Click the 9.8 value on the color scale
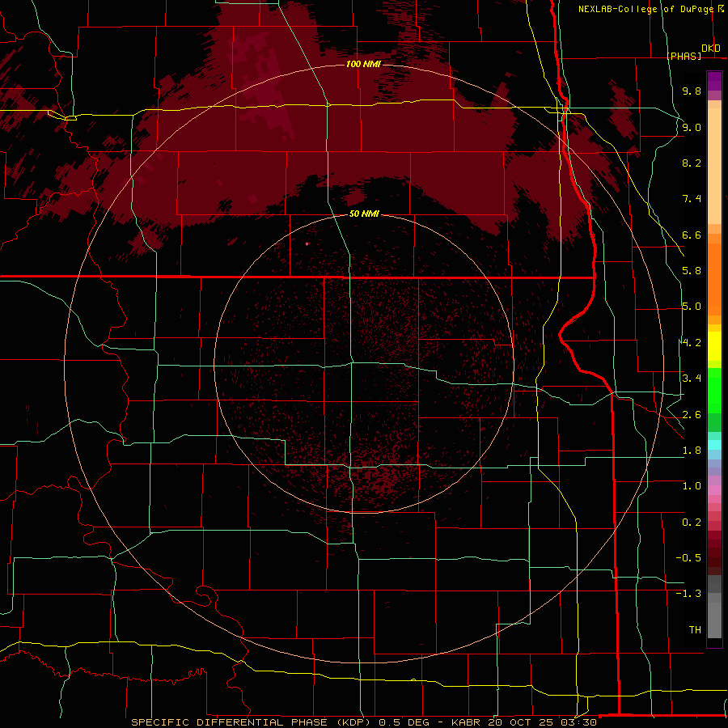 [x=692, y=91]
